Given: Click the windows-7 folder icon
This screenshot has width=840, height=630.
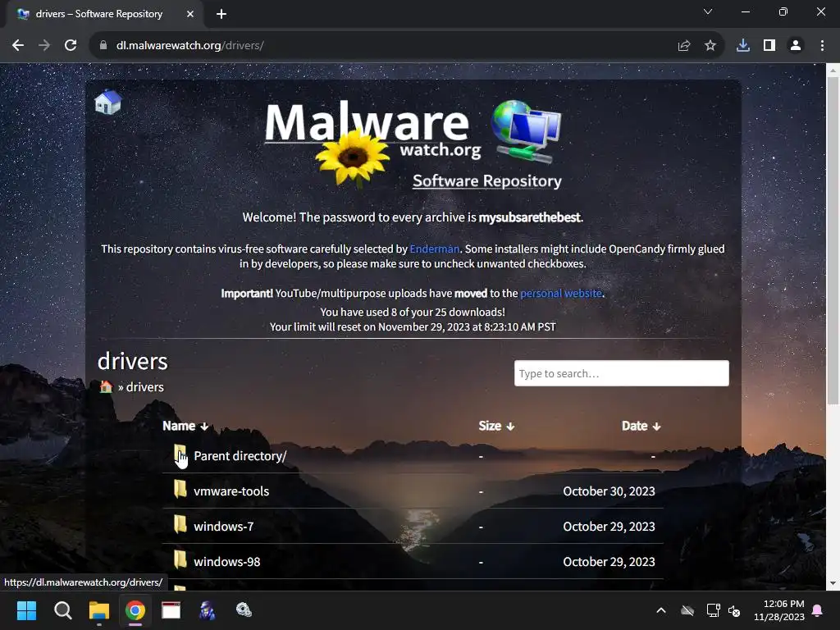Looking at the screenshot, I should point(180,525).
